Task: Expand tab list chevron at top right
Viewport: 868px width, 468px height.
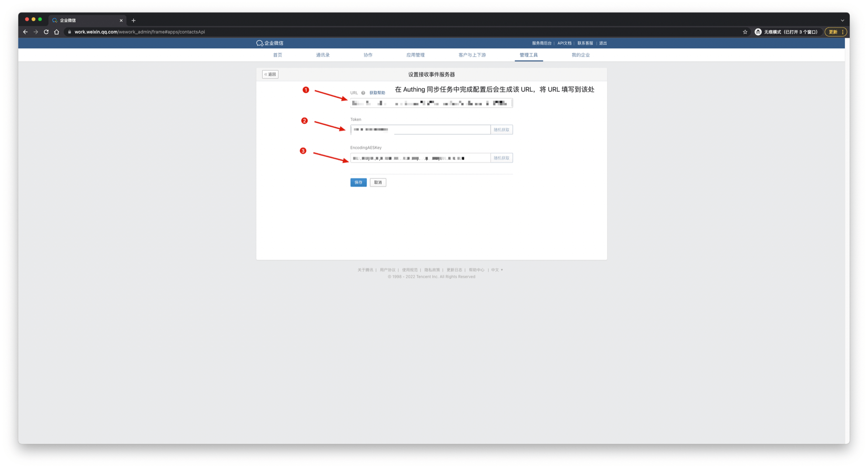Action: point(842,20)
